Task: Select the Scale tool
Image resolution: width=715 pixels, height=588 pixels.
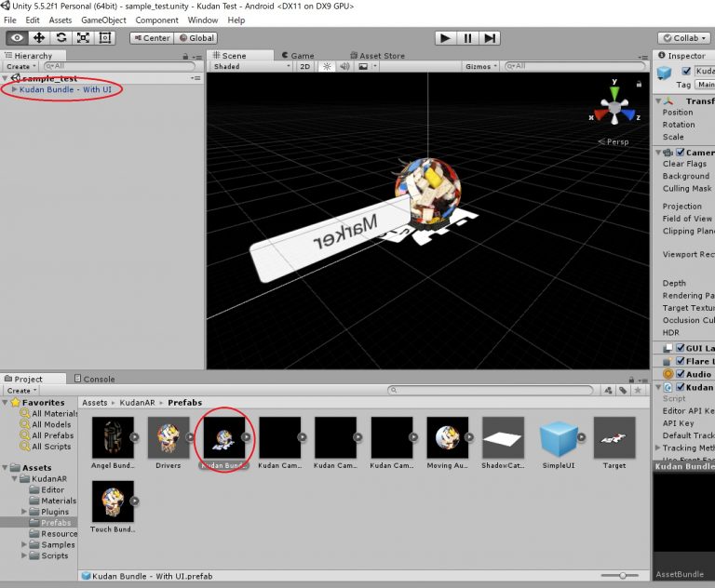Action: pyautogui.click(x=83, y=38)
